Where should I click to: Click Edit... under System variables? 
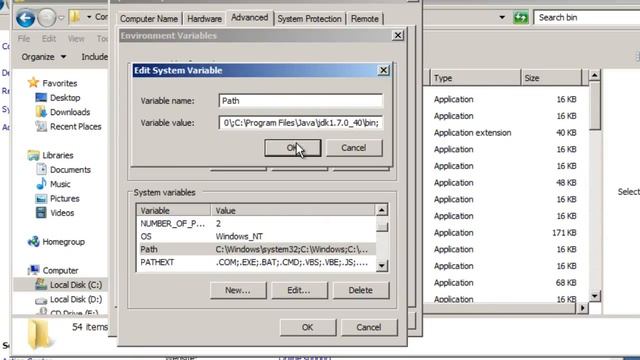coord(299,290)
